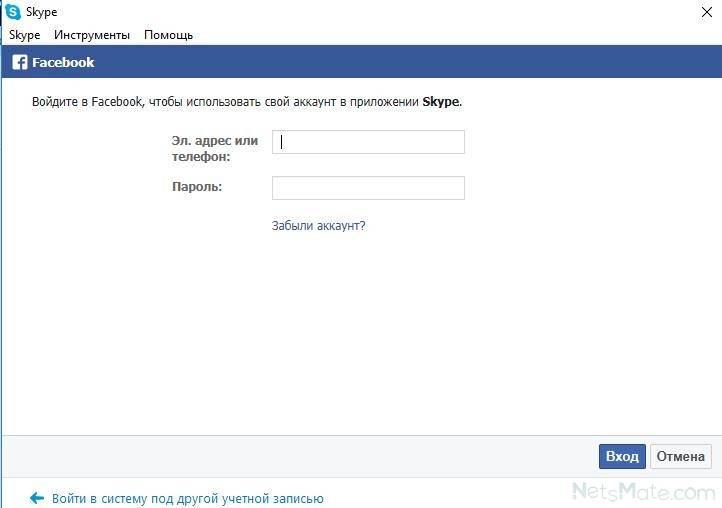Click the bold Skype word in instructions
Image resolution: width=722 pixels, height=508 pixels.
click(x=441, y=102)
